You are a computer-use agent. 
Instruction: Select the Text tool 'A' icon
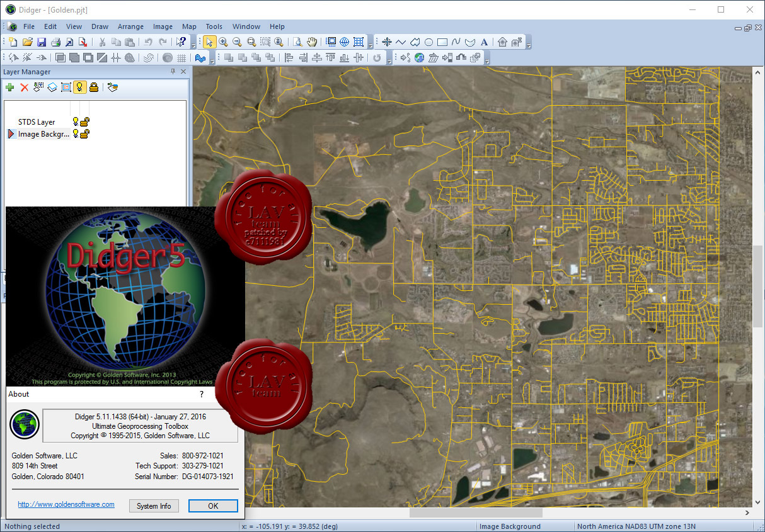coord(484,42)
